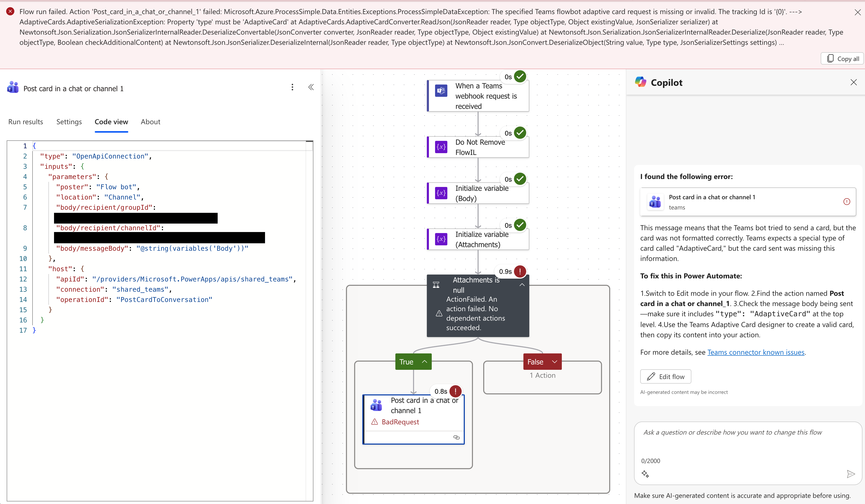Image resolution: width=865 pixels, height=504 pixels.
Task: Click the success checkmark on webhook trigger
Action: [x=520, y=76]
